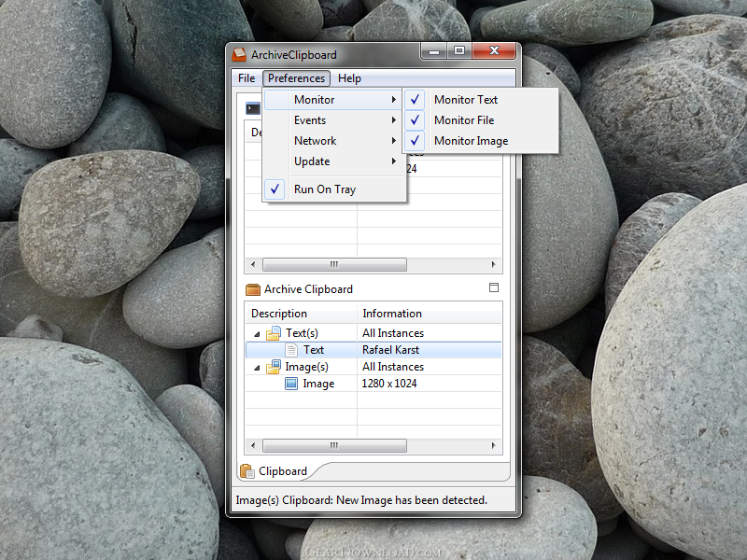Click the Text document icon

(291, 350)
